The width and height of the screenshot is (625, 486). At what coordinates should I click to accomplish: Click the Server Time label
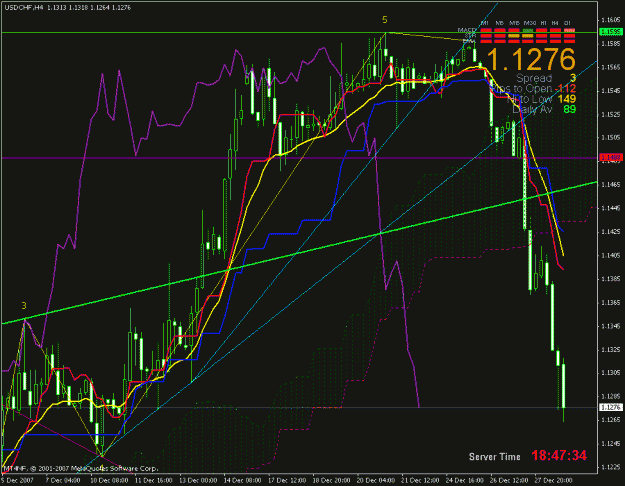(x=495, y=456)
